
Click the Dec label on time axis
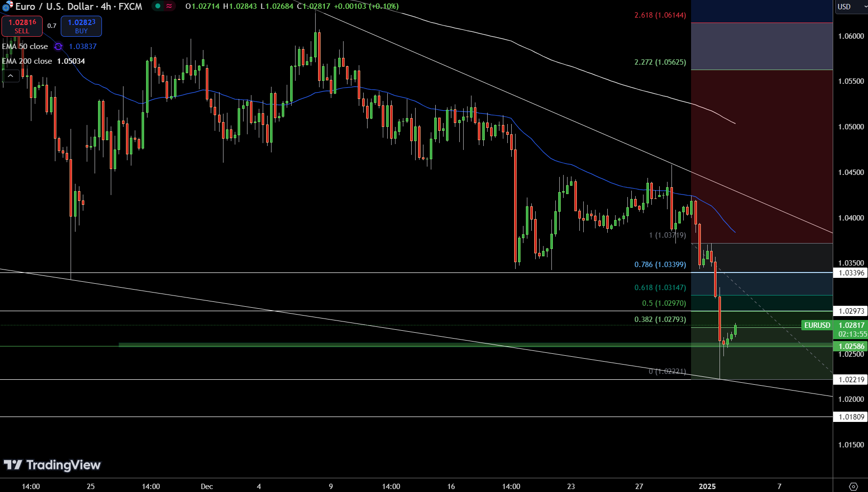point(207,487)
